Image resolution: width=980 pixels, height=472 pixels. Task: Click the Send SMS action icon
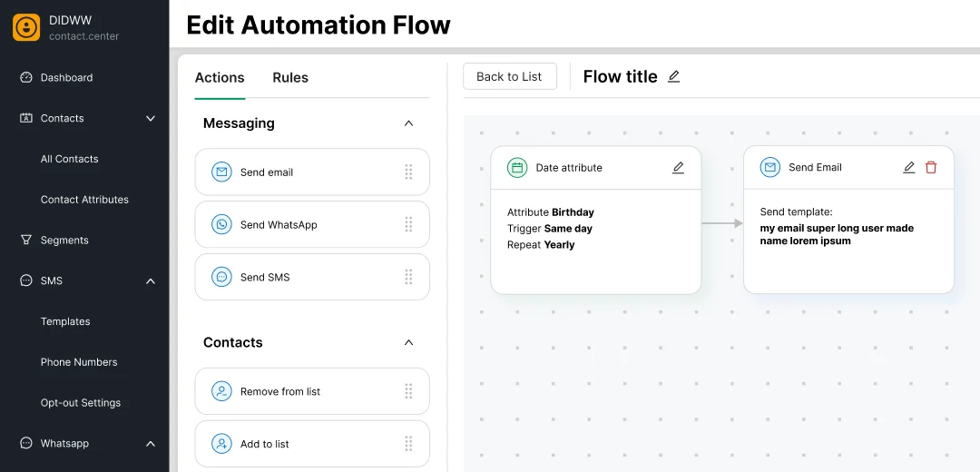click(221, 278)
